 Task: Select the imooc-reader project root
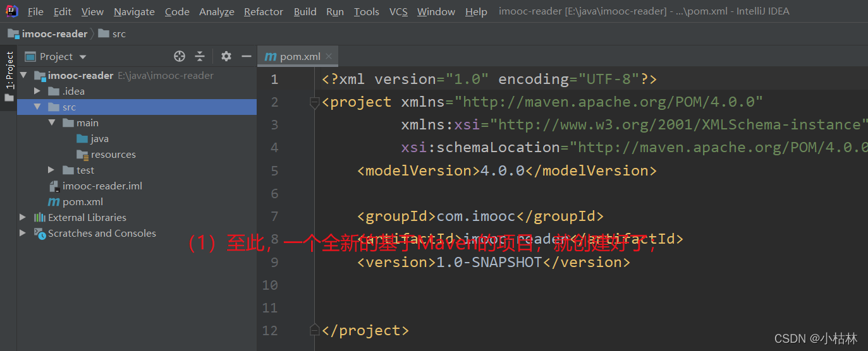(x=137, y=75)
